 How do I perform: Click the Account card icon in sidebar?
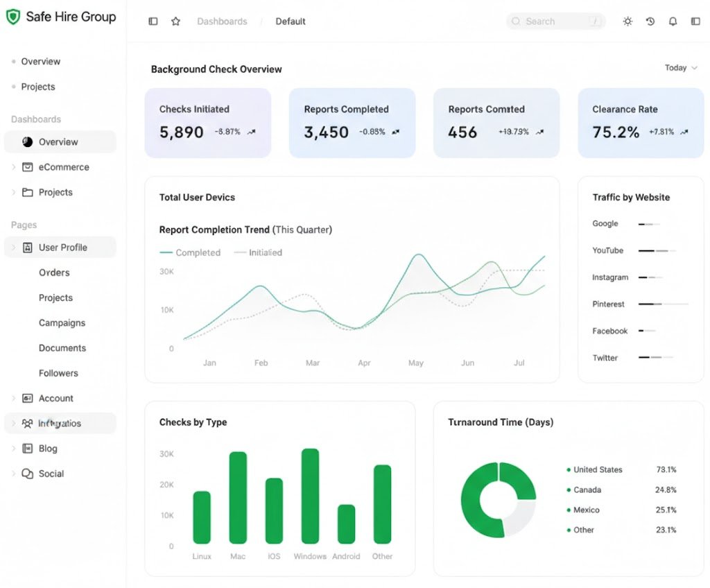(x=28, y=399)
